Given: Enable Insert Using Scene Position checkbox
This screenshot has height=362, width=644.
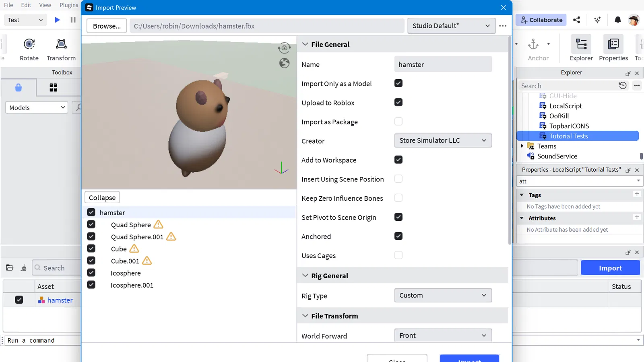Looking at the screenshot, I should click(398, 179).
